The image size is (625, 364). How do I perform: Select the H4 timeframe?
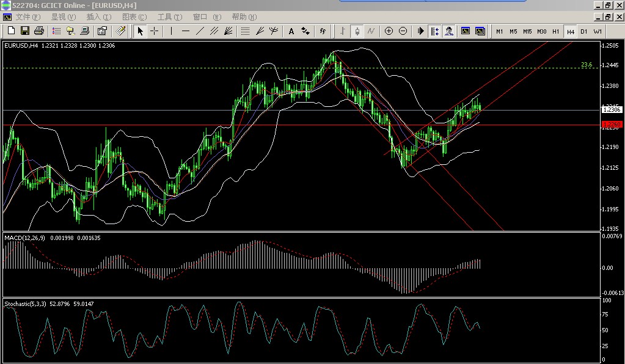tap(571, 32)
